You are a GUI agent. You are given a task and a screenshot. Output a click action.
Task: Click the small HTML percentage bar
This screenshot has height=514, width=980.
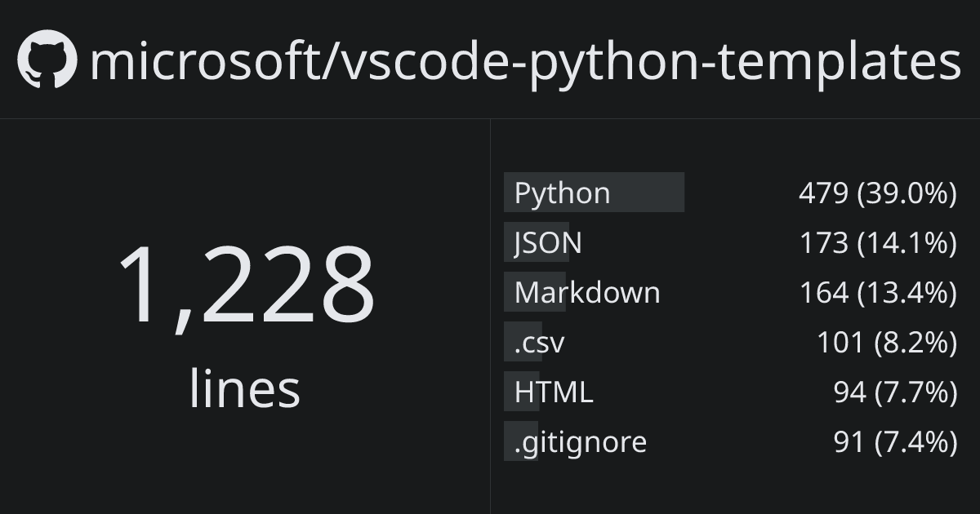click(x=509, y=392)
